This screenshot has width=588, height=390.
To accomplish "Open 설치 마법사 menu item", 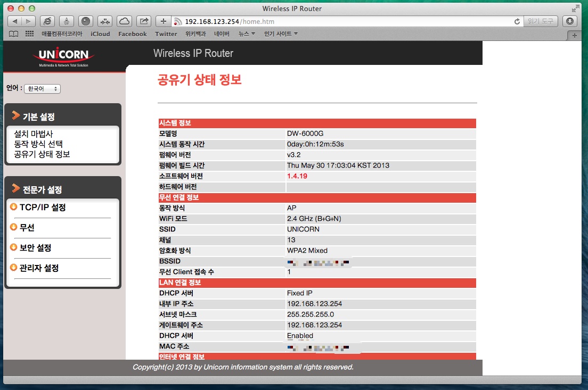I will point(34,134).
